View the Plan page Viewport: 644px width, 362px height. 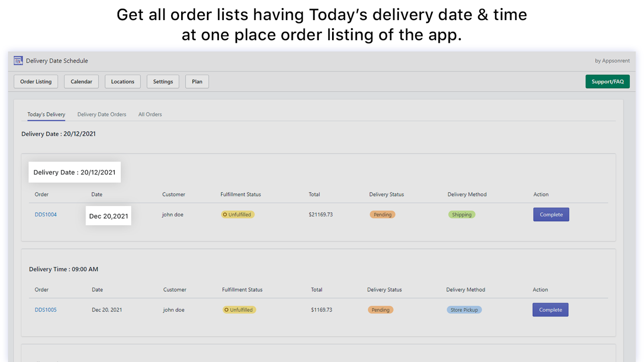tap(197, 81)
